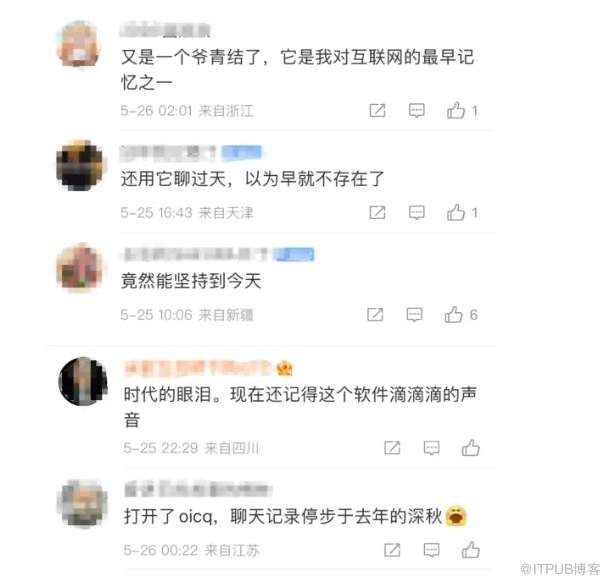610x584 pixels.
Task: Like the comment from 浙江
Action: pyautogui.click(x=456, y=110)
